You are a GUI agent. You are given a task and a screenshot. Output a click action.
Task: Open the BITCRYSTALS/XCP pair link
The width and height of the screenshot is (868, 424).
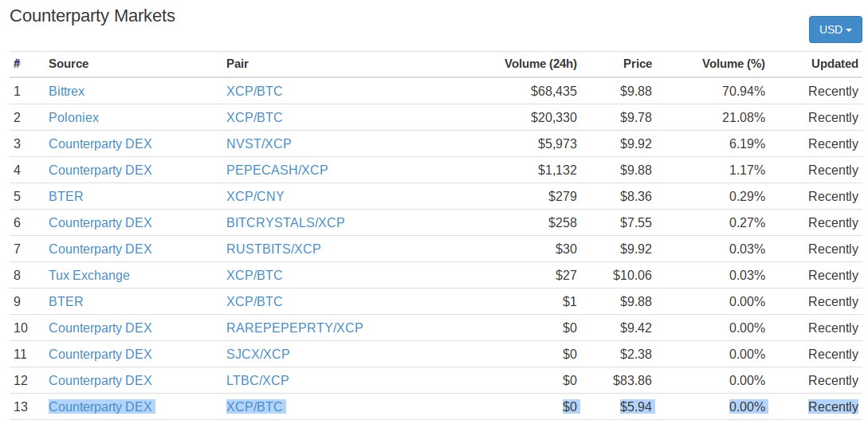point(285,222)
